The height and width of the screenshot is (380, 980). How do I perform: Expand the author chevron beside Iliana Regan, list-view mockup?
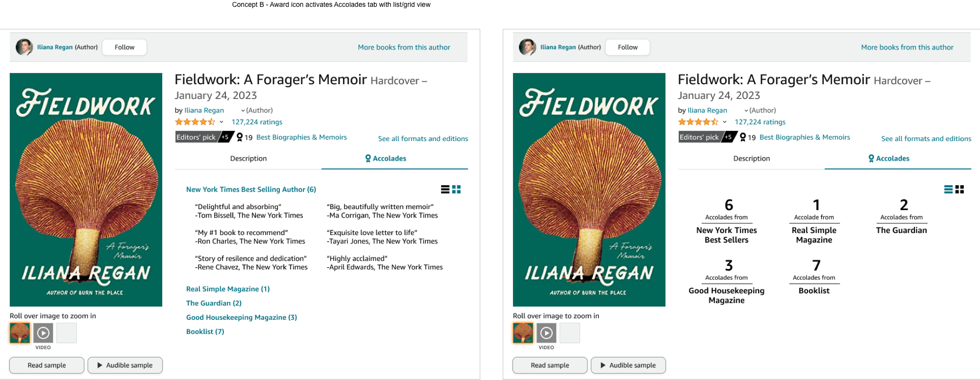[x=243, y=111]
